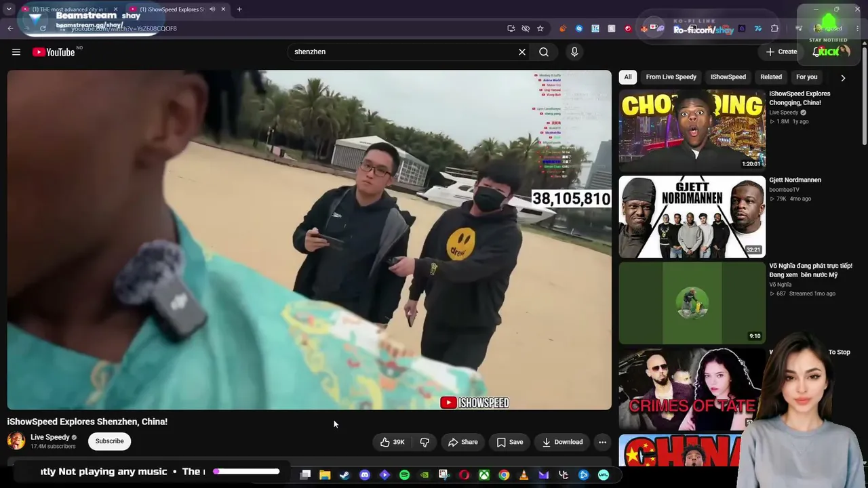Go to YouTube home via logo
Viewport: 868px width, 488px height.
click(54, 52)
